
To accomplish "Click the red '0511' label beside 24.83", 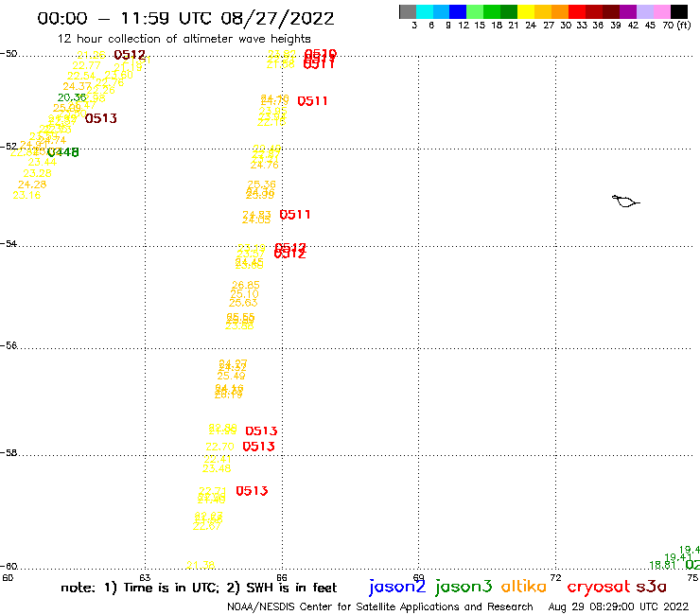I will click(294, 215).
